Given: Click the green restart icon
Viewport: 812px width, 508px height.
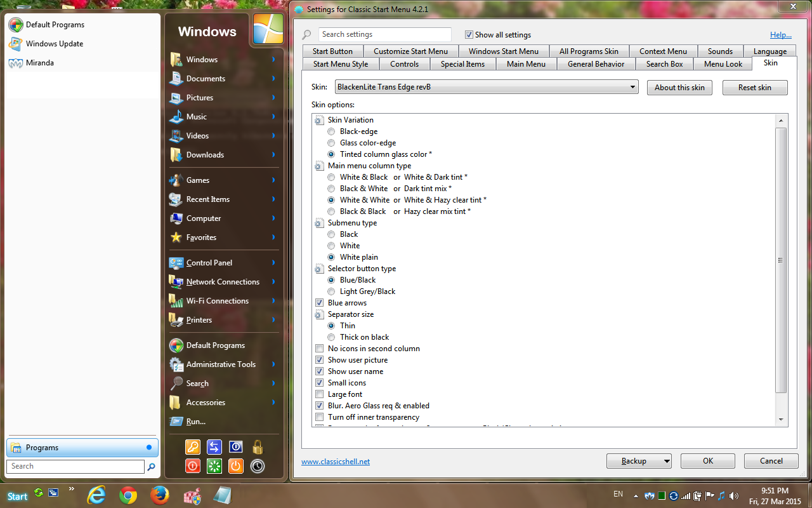Looking at the screenshot, I should (214, 466).
